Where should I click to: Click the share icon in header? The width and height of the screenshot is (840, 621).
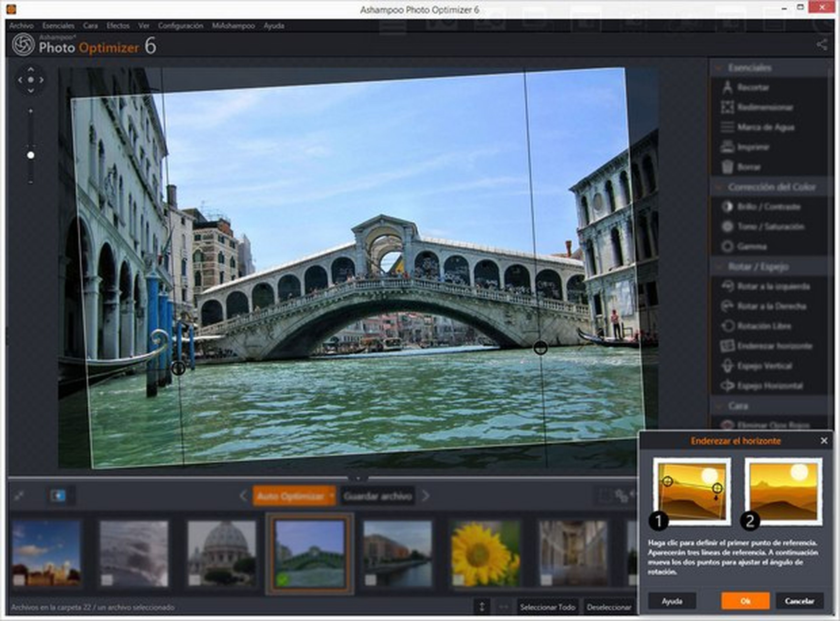(822, 45)
